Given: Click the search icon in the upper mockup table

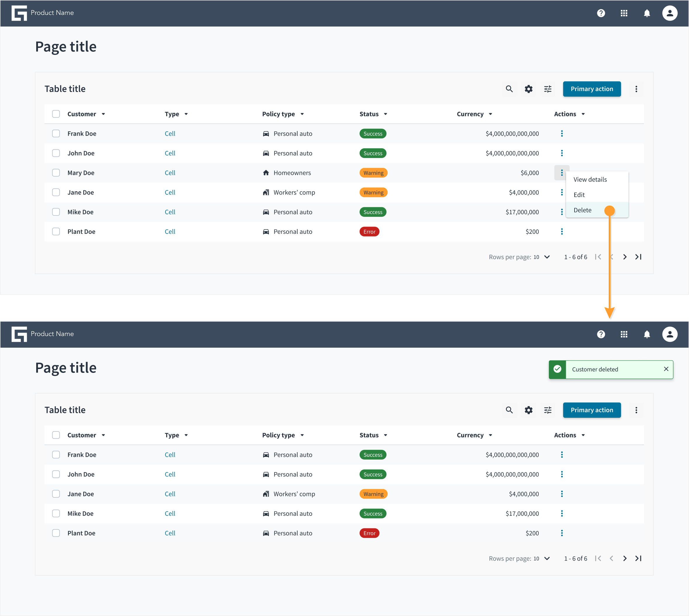Looking at the screenshot, I should pyautogui.click(x=509, y=89).
